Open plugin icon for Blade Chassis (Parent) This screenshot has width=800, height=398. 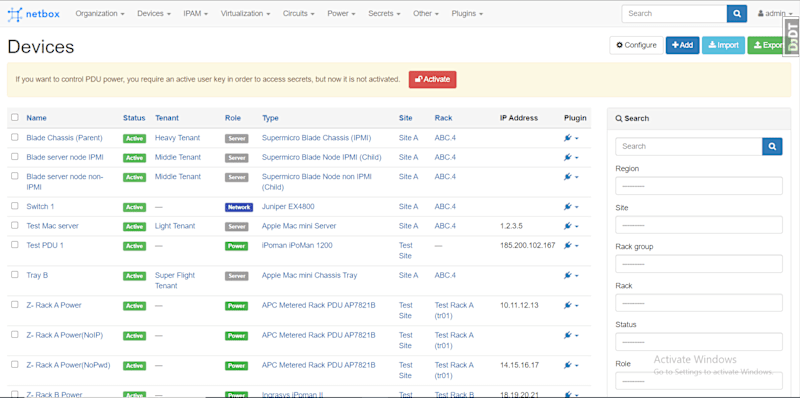tap(567, 138)
